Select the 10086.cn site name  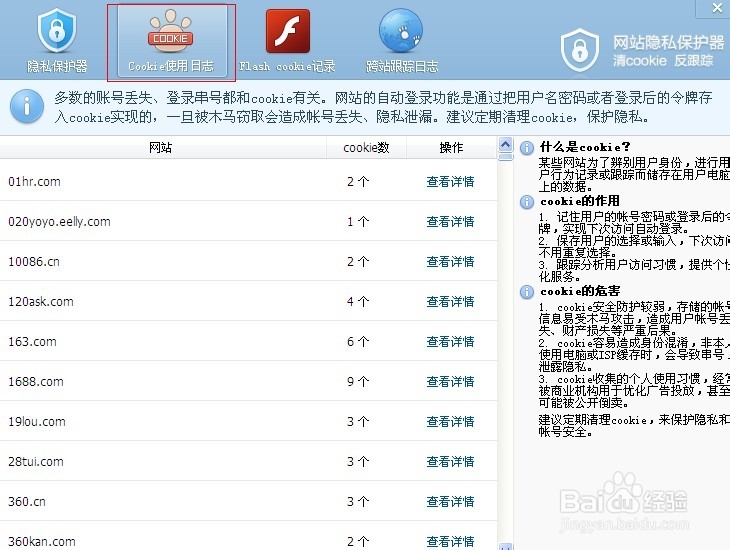click(x=34, y=262)
